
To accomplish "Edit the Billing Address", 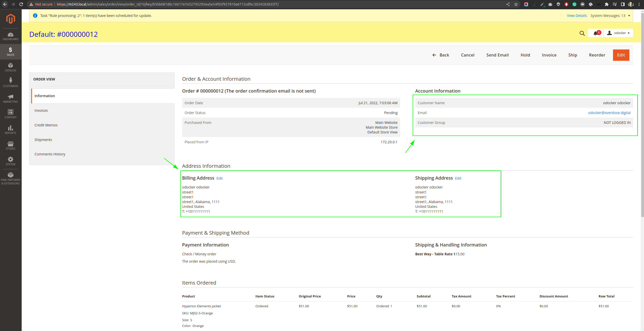I will (x=219, y=178).
